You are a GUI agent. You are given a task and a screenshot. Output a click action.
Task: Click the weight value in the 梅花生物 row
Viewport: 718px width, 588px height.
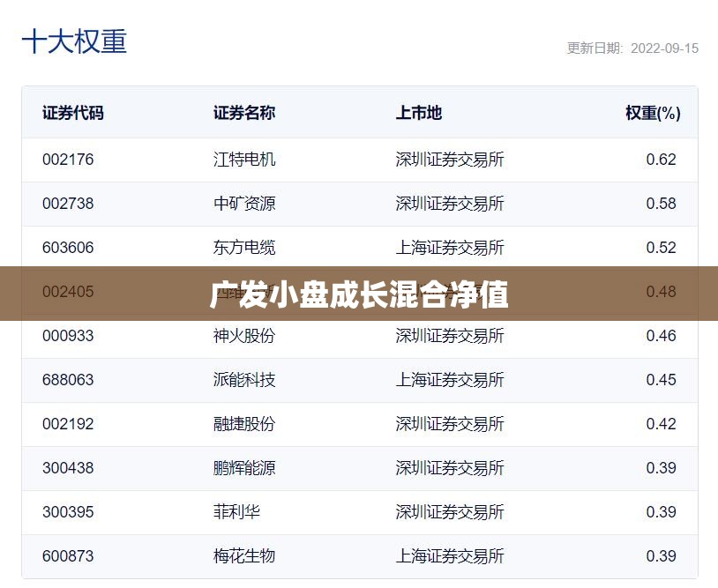[661, 556]
